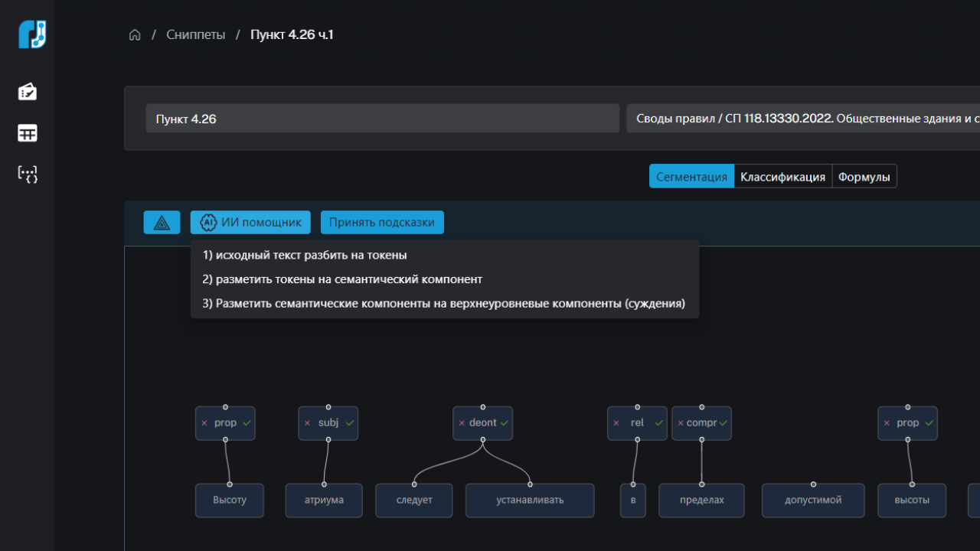Screen dimensions: 980x551
Task: Accept the rel tag suggestion checkmark
Action: click(658, 423)
